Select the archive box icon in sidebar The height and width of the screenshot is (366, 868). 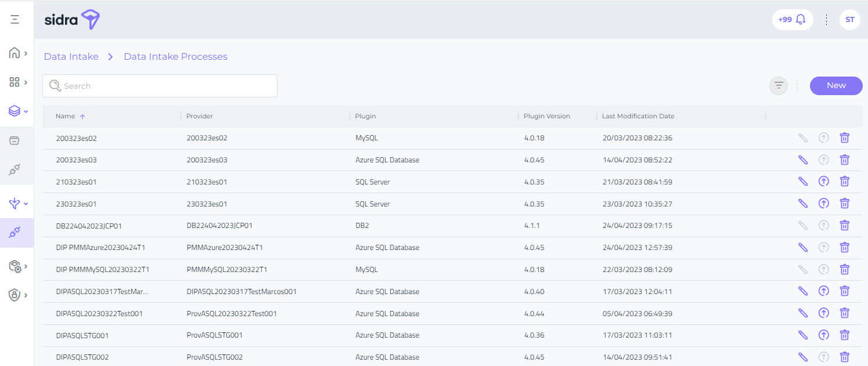(x=15, y=140)
